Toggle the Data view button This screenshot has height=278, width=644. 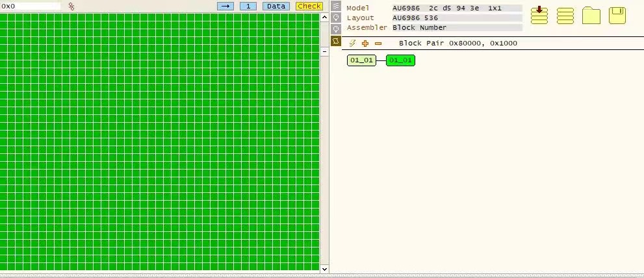coord(276,6)
